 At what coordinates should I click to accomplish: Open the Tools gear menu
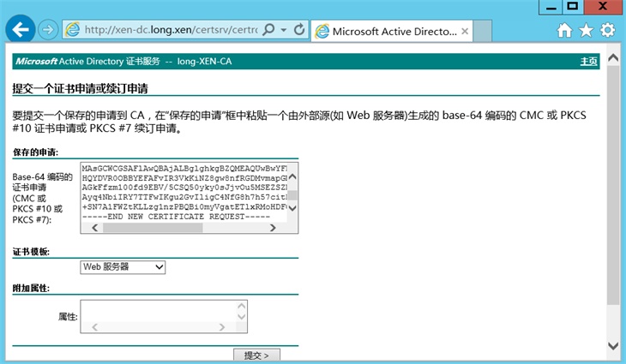(608, 30)
